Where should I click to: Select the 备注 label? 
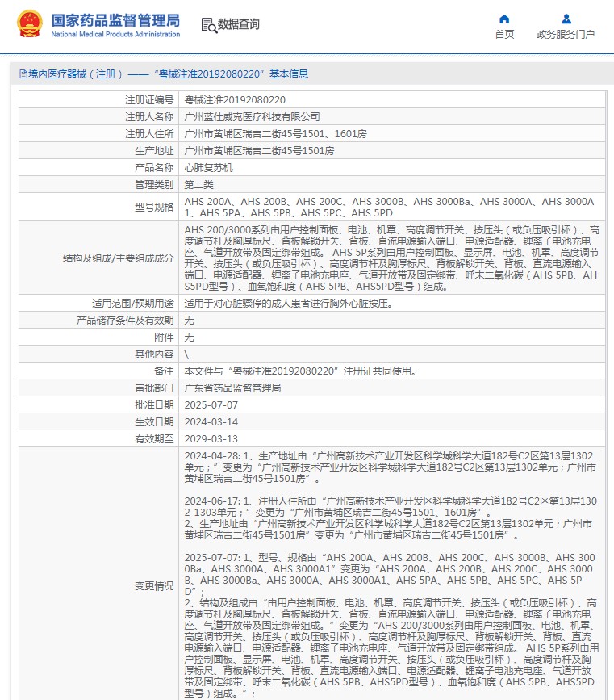pyautogui.click(x=164, y=371)
